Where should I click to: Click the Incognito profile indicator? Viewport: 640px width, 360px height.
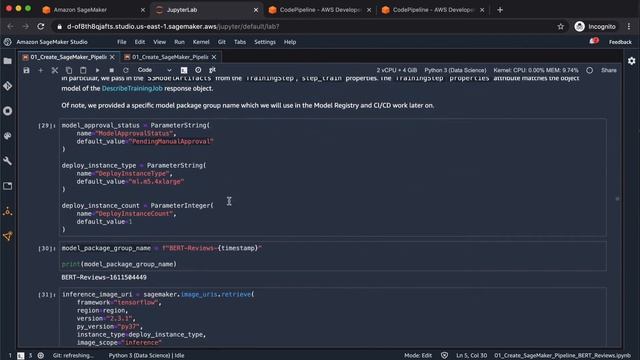tap(595, 27)
